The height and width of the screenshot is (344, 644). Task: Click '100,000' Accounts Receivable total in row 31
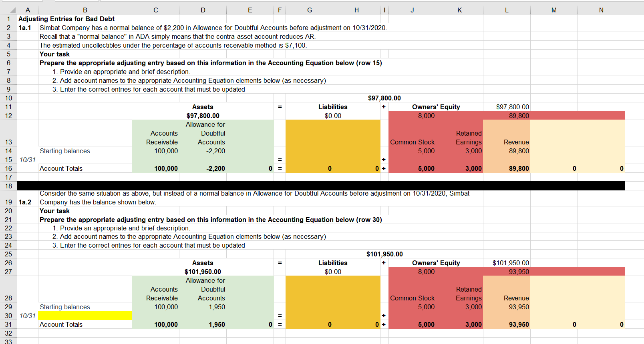tap(166, 324)
